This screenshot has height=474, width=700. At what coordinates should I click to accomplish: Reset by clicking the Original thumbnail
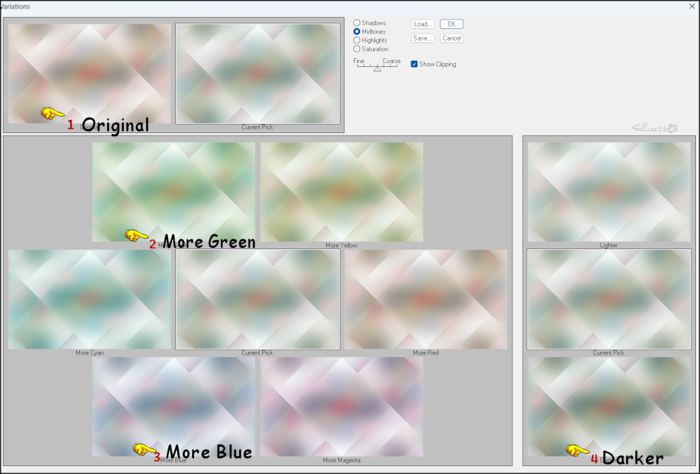coord(90,73)
